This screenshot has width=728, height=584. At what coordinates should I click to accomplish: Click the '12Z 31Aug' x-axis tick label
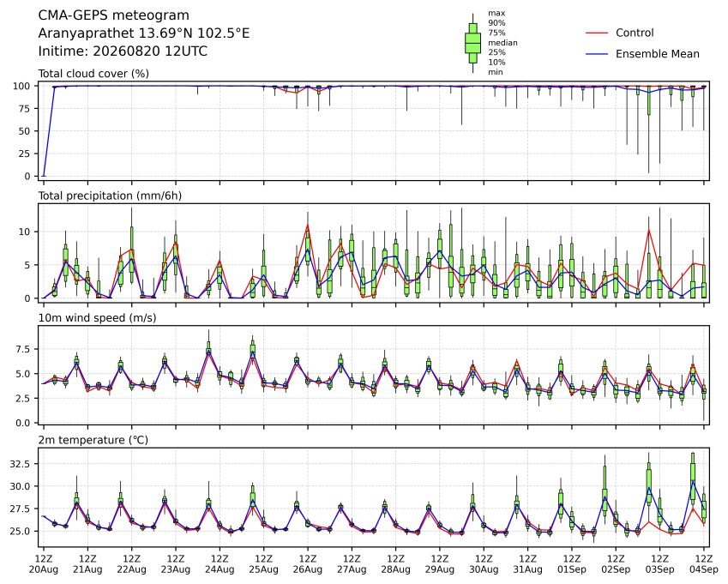527,564
